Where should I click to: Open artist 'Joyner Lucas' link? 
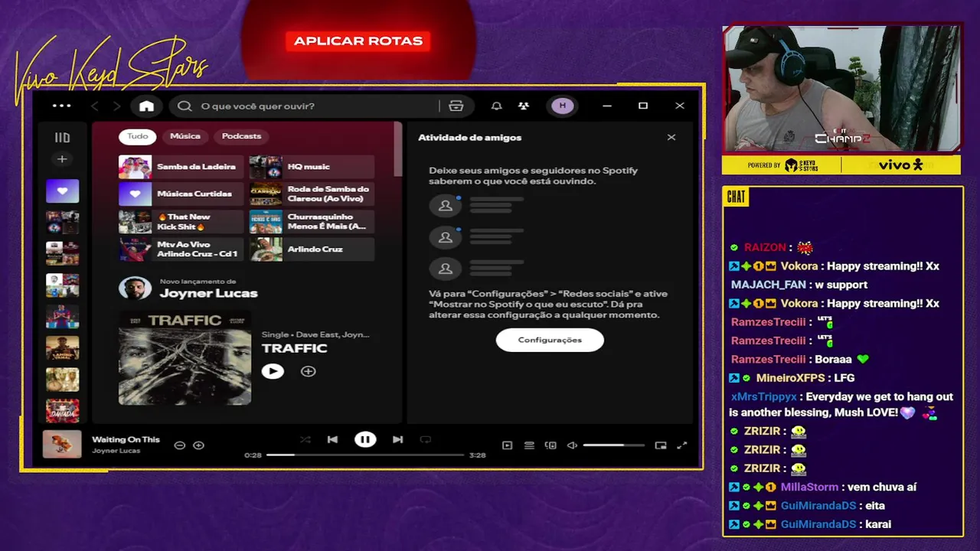click(208, 293)
